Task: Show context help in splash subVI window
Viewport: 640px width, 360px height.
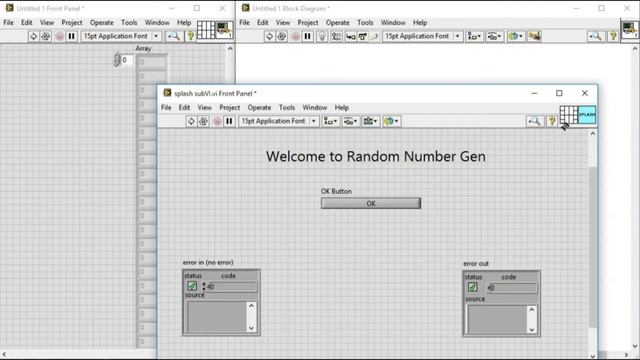Action: [552, 121]
